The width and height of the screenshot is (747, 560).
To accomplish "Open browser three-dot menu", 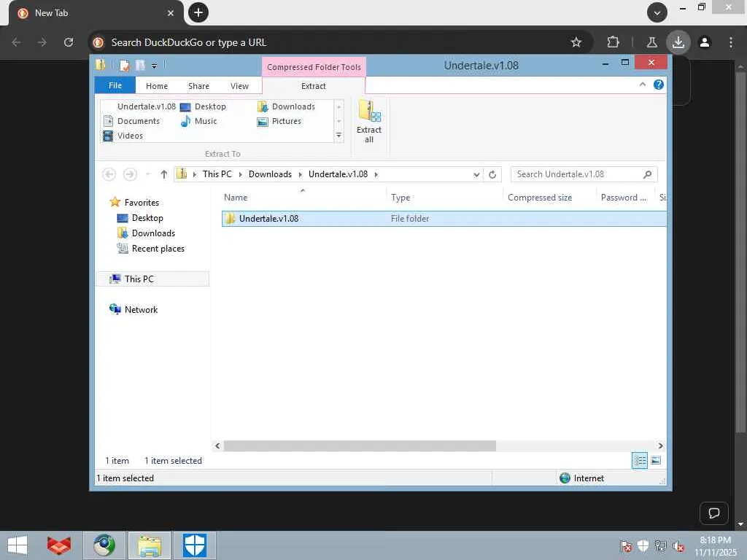I will point(731,42).
